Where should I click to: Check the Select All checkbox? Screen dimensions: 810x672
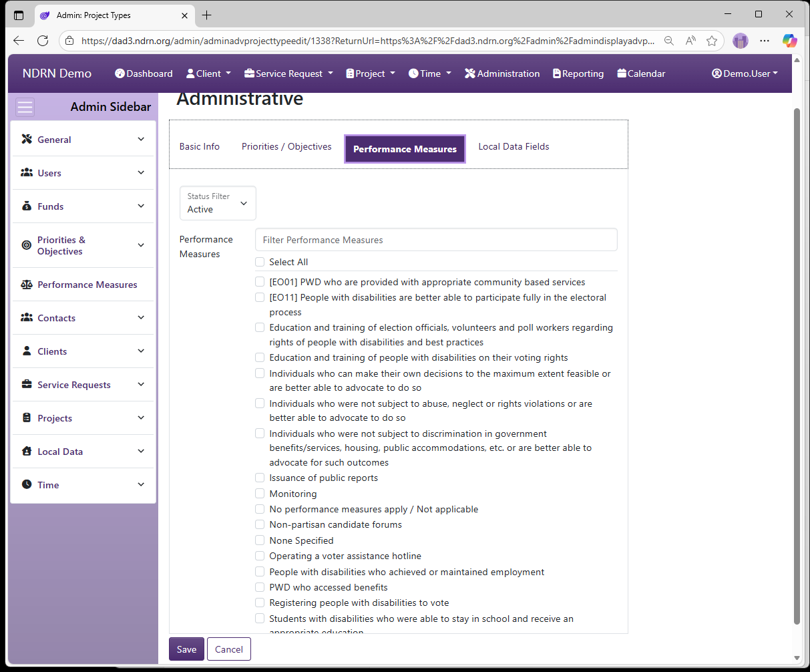tap(260, 262)
